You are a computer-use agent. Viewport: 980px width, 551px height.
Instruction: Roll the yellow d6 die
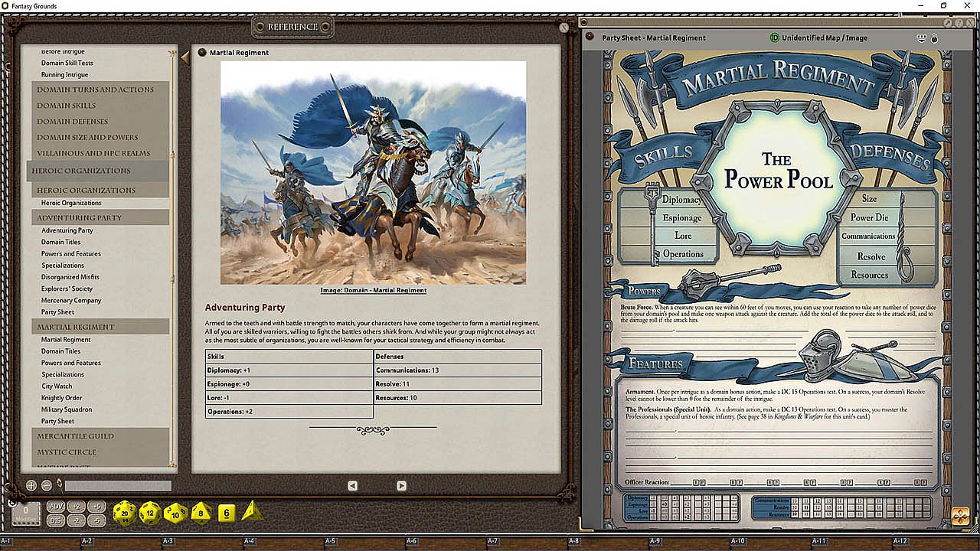coord(226,513)
